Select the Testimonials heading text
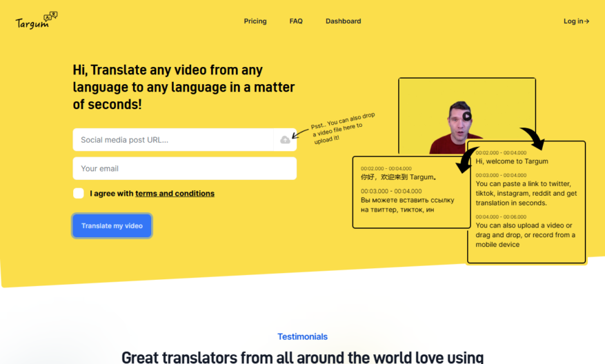This screenshot has height=364, width=605. [302, 336]
